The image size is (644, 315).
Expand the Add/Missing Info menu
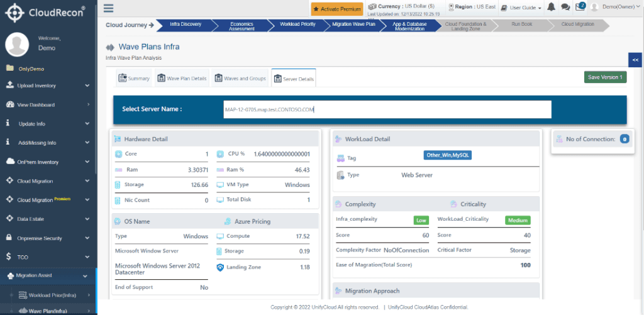(87, 143)
